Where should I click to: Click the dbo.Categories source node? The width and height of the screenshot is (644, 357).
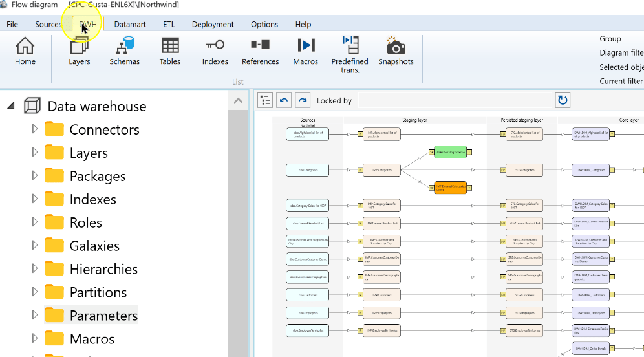click(x=308, y=169)
